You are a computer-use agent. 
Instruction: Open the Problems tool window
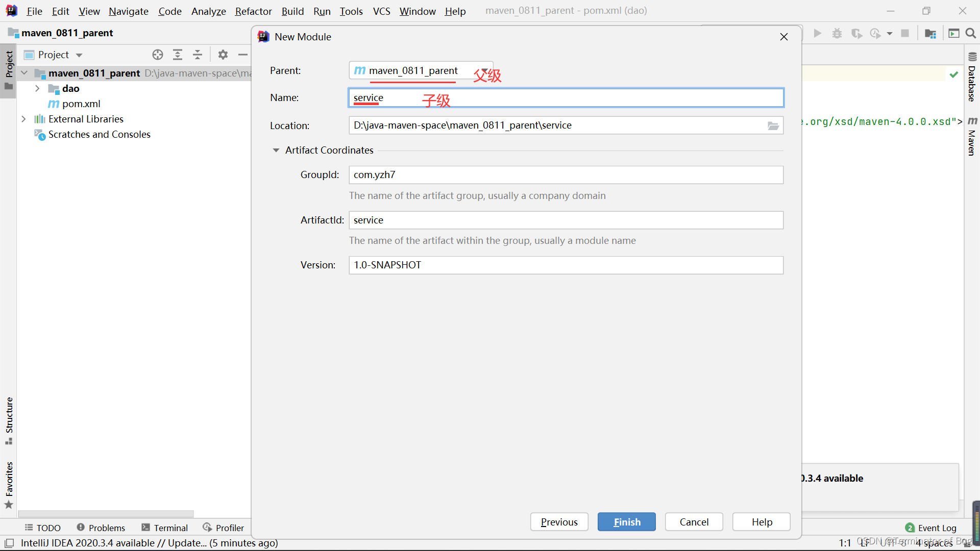pyautogui.click(x=101, y=528)
